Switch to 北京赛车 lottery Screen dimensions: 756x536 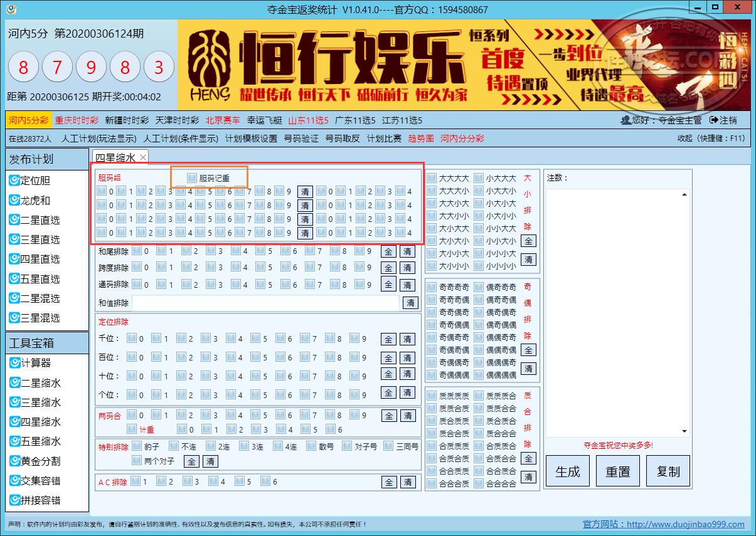(223, 120)
